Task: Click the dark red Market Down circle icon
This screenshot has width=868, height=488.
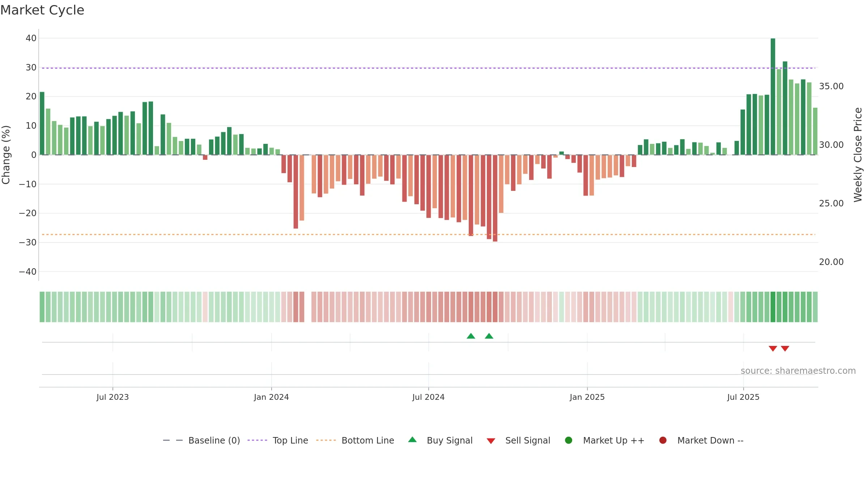Action: point(663,440)
